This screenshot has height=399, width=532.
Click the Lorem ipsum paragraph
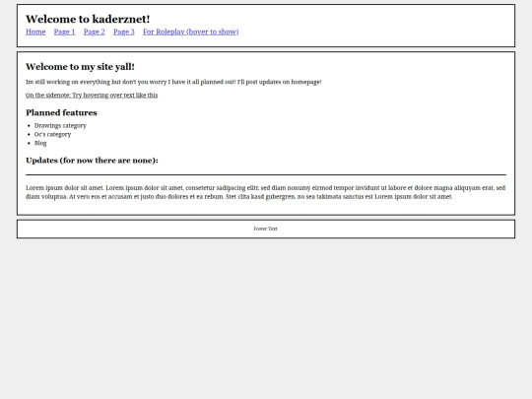pyautogui.click(x=266, y=192)
